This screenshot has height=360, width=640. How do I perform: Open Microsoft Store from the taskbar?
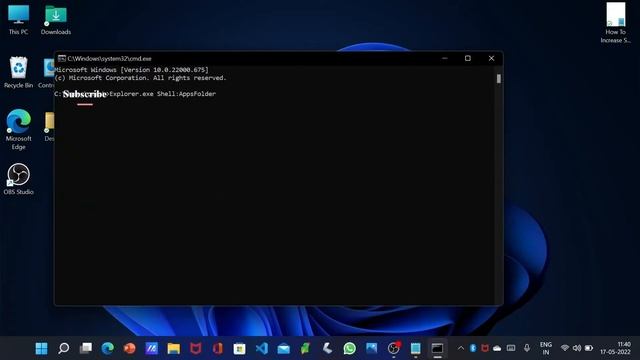[x=240, y=348]
